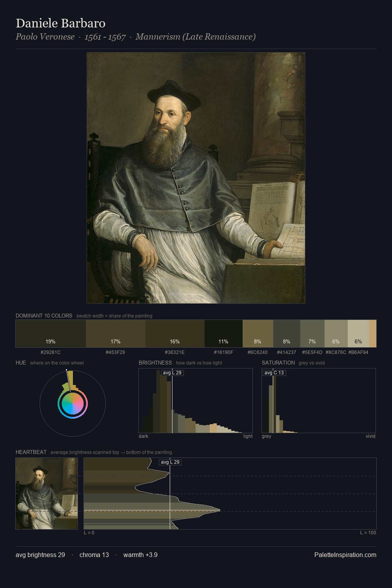This screenshot has height=588, width=392.
Task: Click the hue color wheel
Action: [73, 403]
